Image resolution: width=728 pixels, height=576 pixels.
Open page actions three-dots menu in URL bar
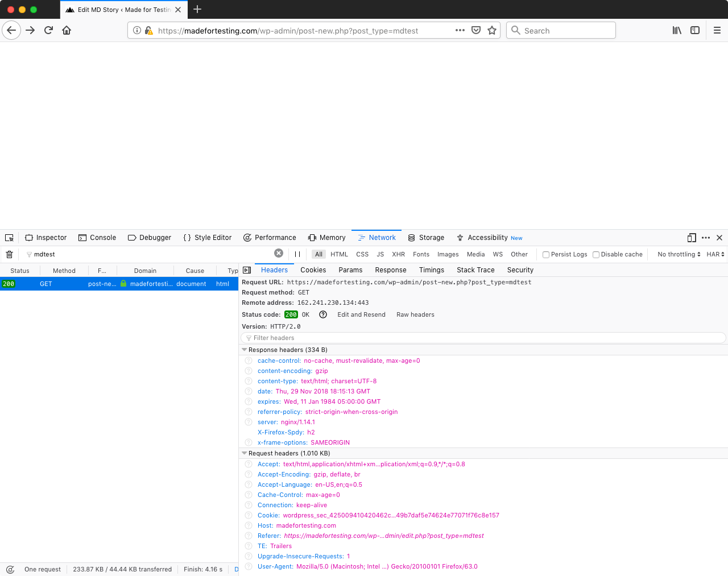pyautogui.click(x=460, y=30)
